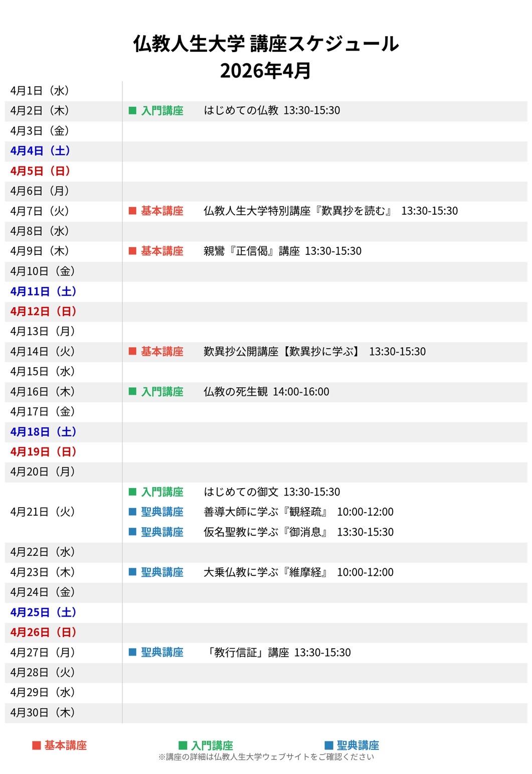Click the 仏教人生大学 講座スケジュール title heading
This screenshot has height=774, width=532.
(x=266, y=44)
